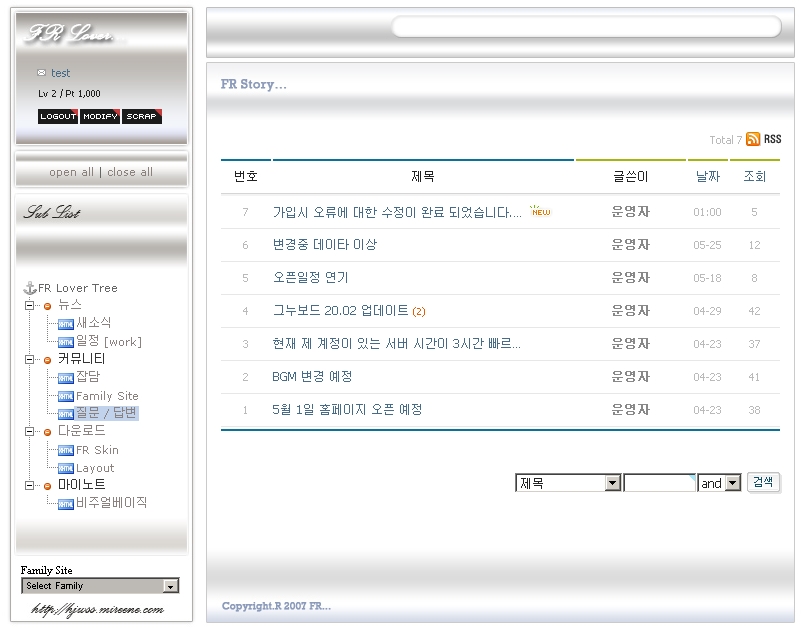
Task: Click close all in the tree controls
Action: 130,172
